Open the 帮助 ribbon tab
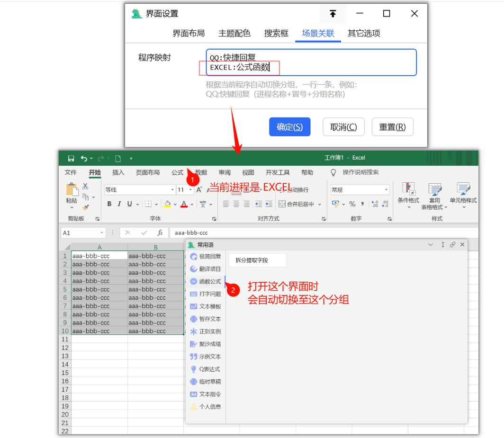This screenshot has height=438, width=504. (x=307, y=172)
